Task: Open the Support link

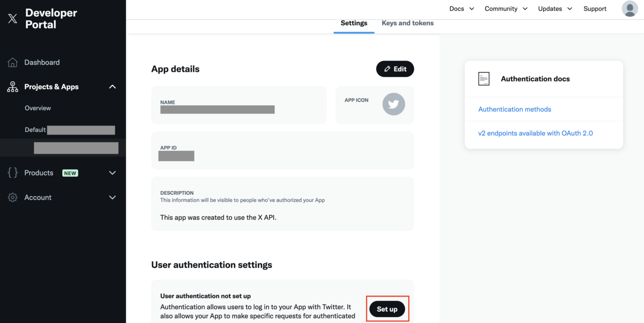Action: (x=595, y=9)
